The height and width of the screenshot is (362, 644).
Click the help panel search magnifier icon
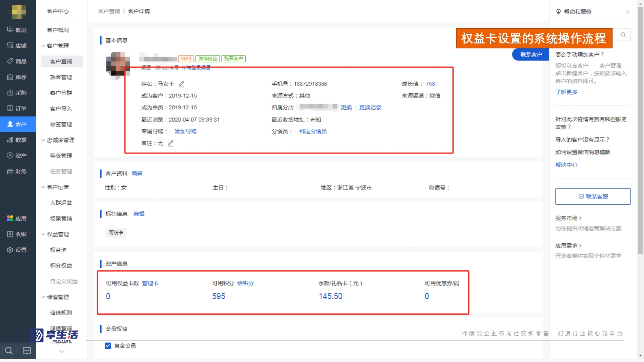623,35
